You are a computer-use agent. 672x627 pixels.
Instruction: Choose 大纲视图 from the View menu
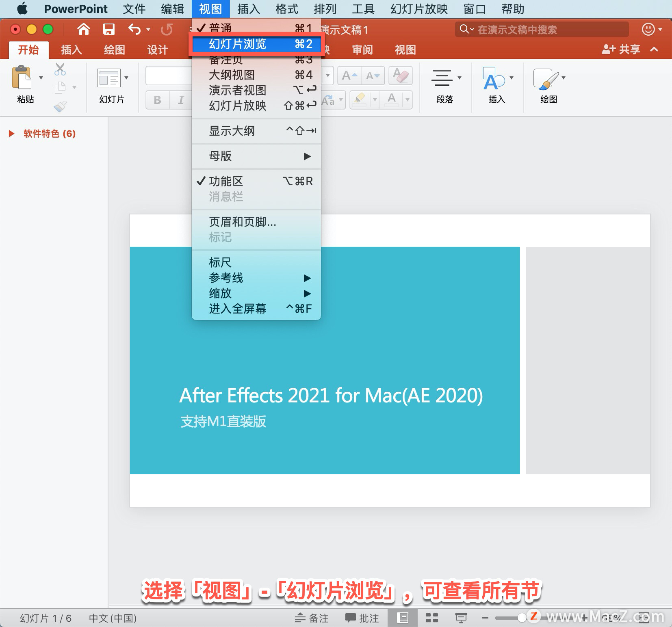pos(256,75)
